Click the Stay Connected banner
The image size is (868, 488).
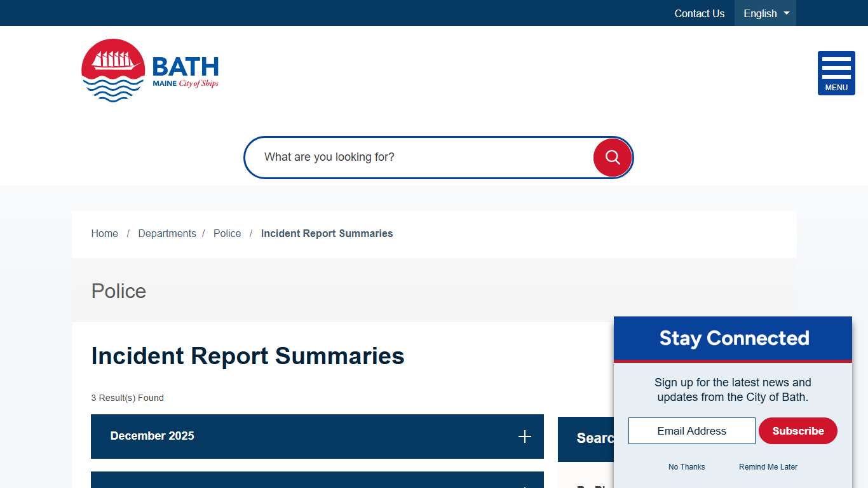click(733, 338)
